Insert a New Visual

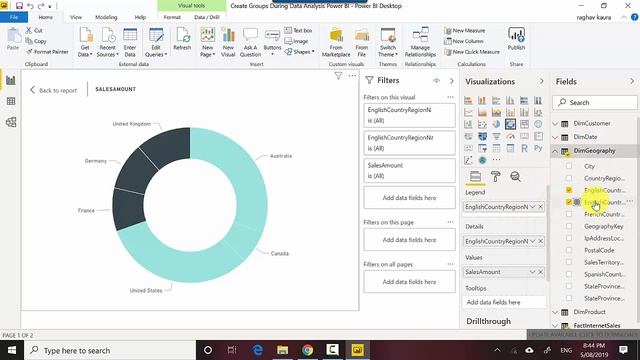click(228, 42)
